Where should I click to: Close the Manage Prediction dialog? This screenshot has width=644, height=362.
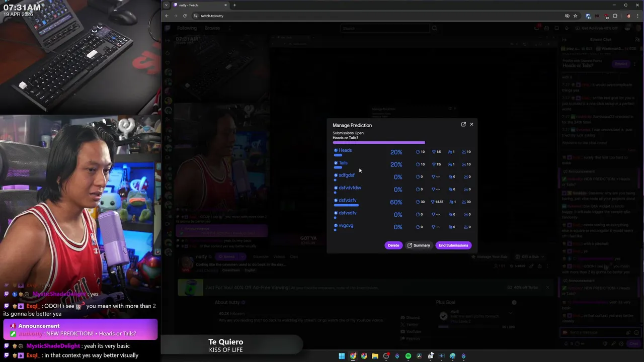(x=471, y=124)
